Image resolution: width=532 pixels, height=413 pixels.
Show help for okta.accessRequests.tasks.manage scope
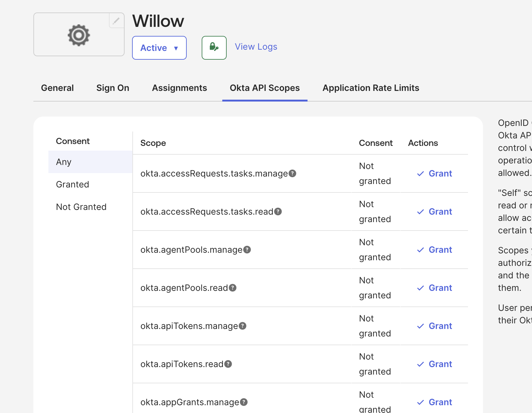click(292, 173)
